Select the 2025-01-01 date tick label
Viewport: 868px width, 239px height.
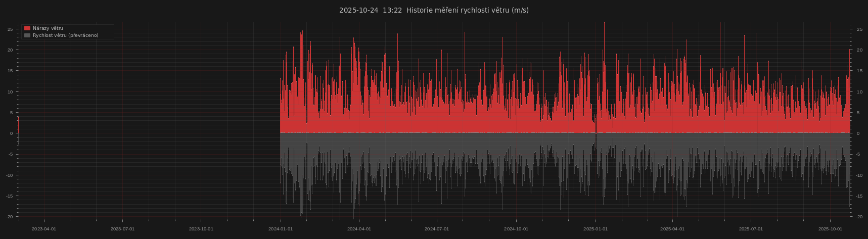tap(596, 229)
